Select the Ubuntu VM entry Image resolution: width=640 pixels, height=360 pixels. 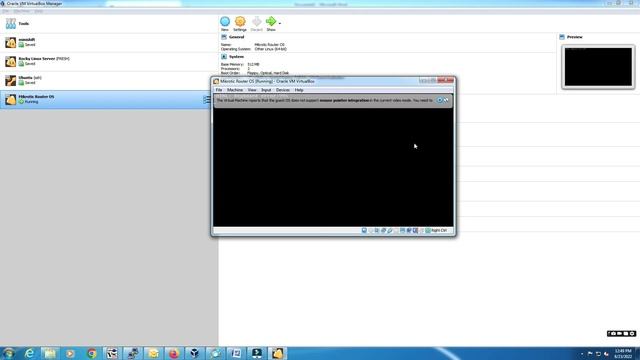(109, 80)
